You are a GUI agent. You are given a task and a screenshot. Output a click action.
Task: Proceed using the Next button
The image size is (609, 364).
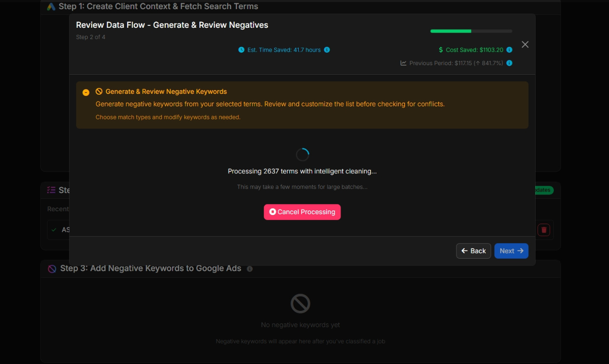click(511, 251)
